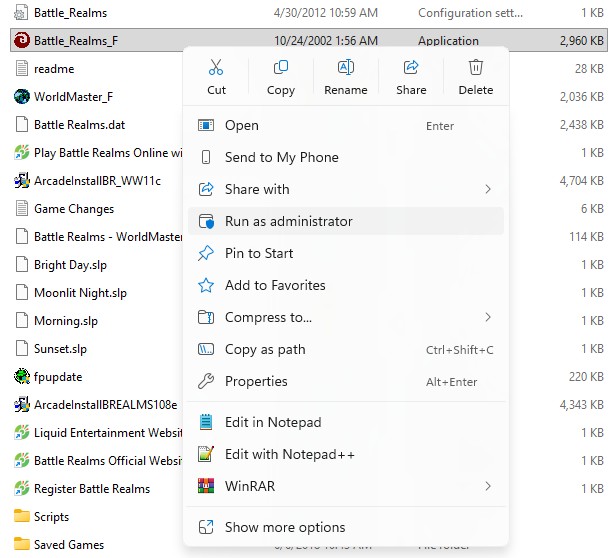The width and height of the screenshot is (616, 558).
Task: Click the Properties wrench icon
Action: 206,381
